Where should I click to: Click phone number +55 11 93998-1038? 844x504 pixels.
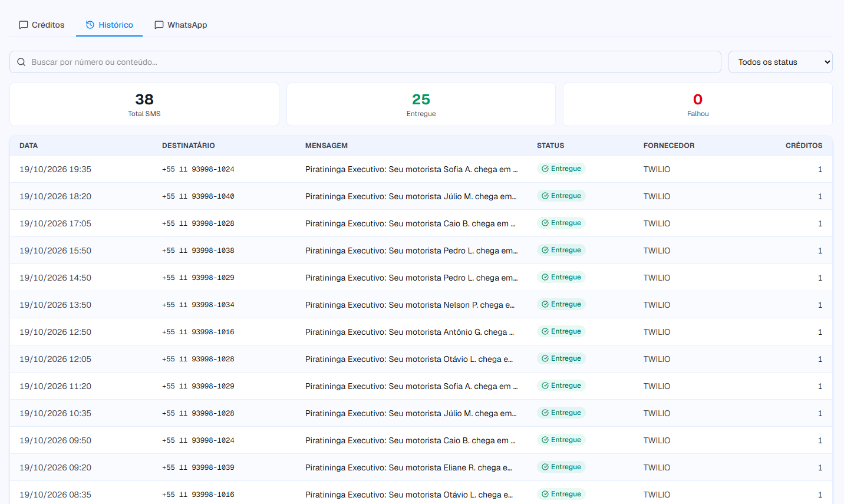[x=198, y=251]
